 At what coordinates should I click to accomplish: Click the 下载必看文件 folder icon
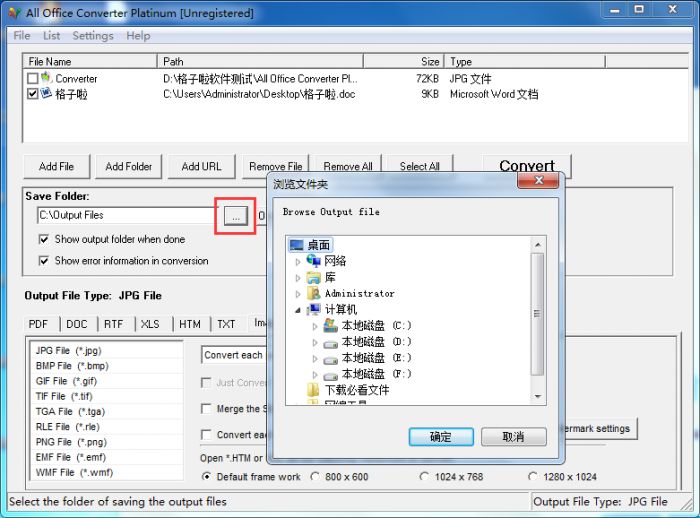[x=314, y=389]
